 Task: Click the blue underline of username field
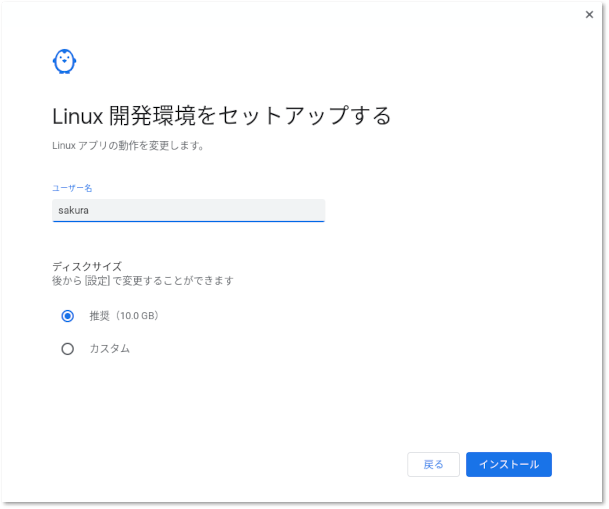[x=188, y=221]
